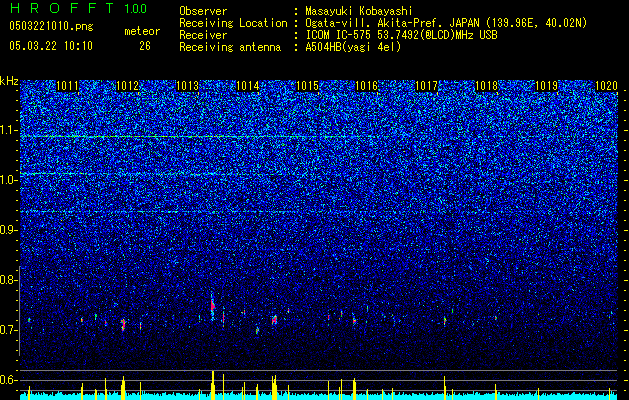Click the 1012 time marker

pyautogui.click(x=127, y=86)
